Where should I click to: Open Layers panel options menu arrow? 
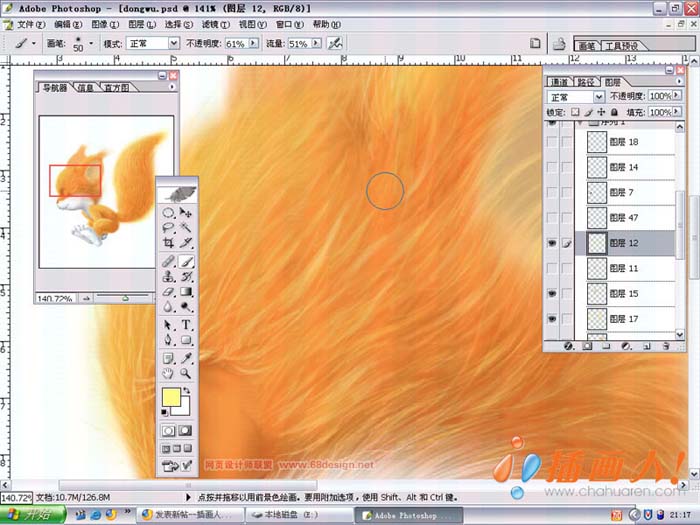pyautogui.click(x=679, y=81)
